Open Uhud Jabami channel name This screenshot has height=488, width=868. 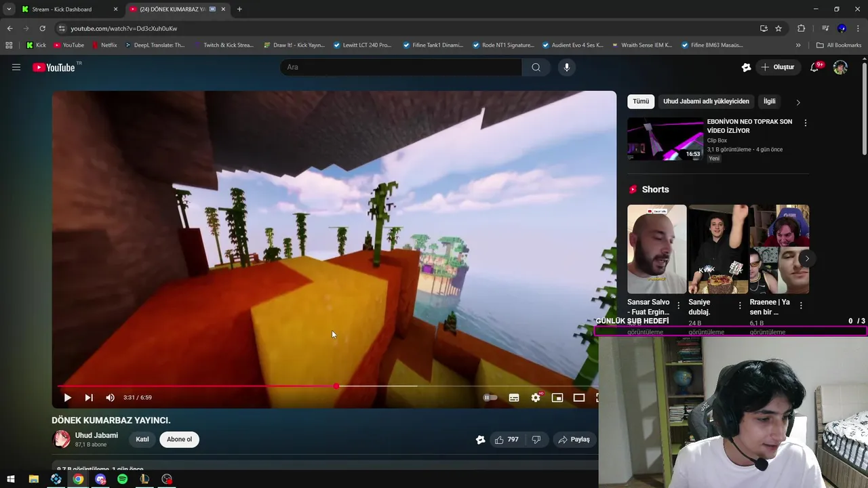(x=96, y=435)
